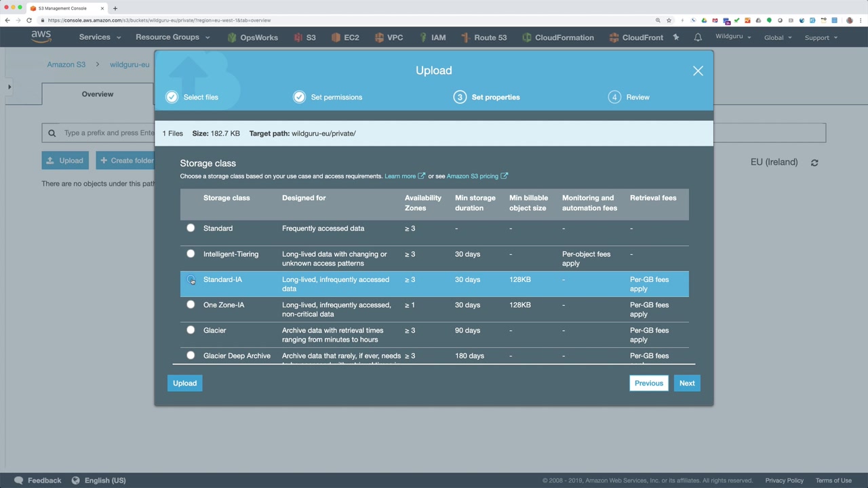Viewport: 868px width, 488px height.
Task: Open the Learn more link
Action: click(405, 176)
